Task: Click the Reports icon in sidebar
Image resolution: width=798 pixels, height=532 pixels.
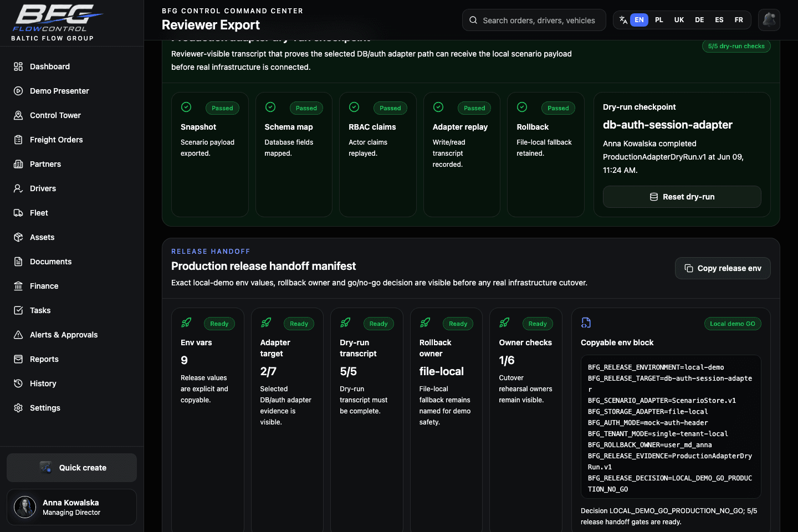Action: click(x=18, y=359)
